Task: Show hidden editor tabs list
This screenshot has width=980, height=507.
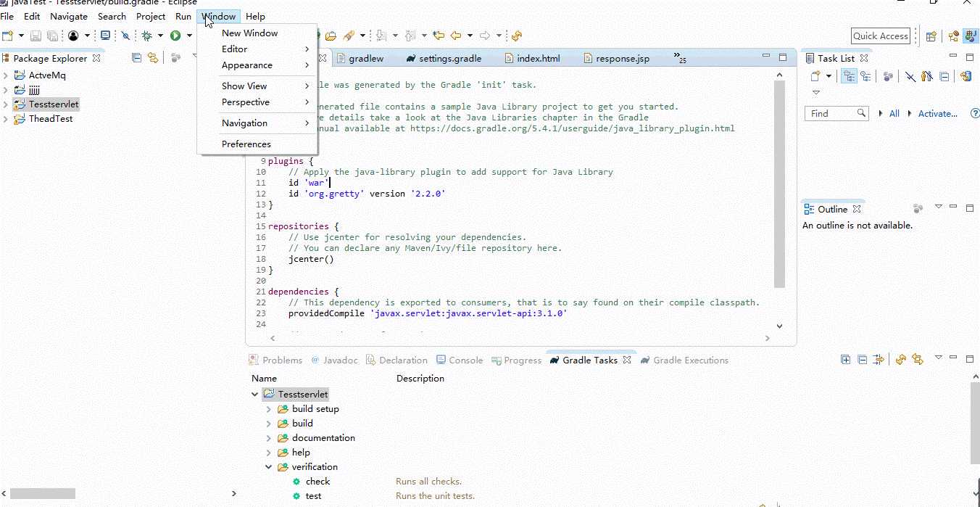Action: pos(680,57)
